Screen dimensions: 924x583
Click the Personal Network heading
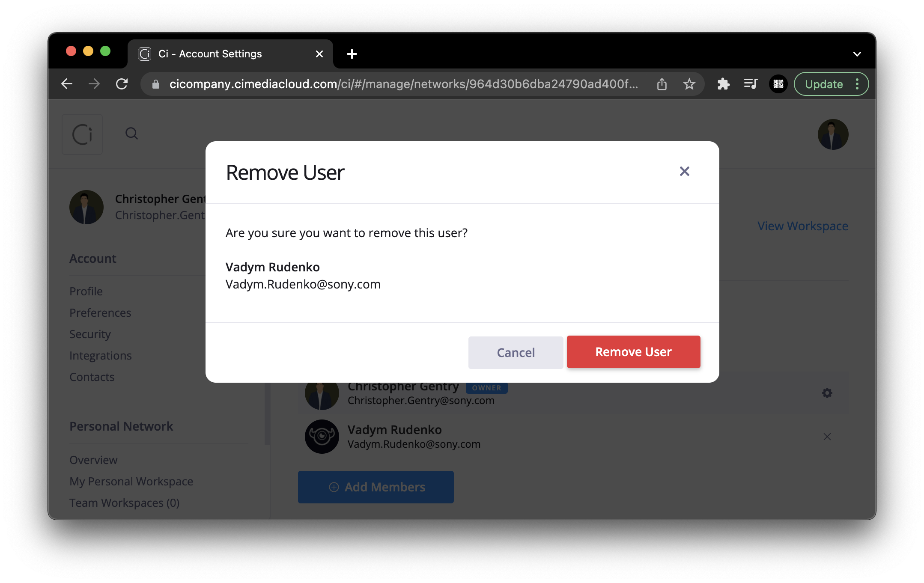(121, 426)
